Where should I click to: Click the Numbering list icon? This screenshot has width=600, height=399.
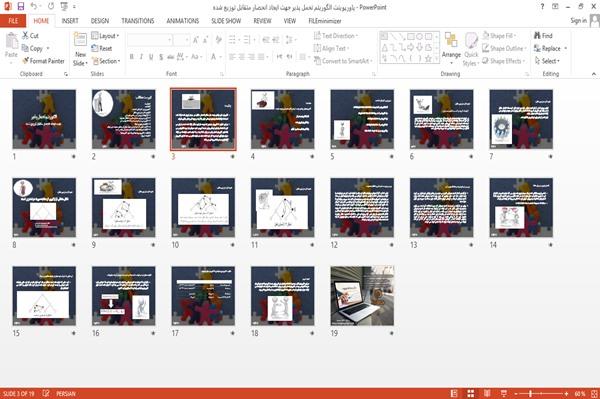248,40
